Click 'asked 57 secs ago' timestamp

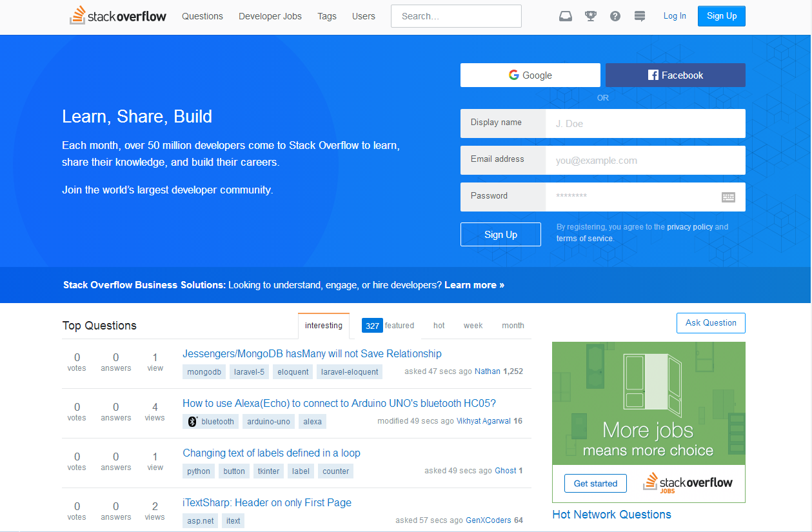[x=430, y=520]
